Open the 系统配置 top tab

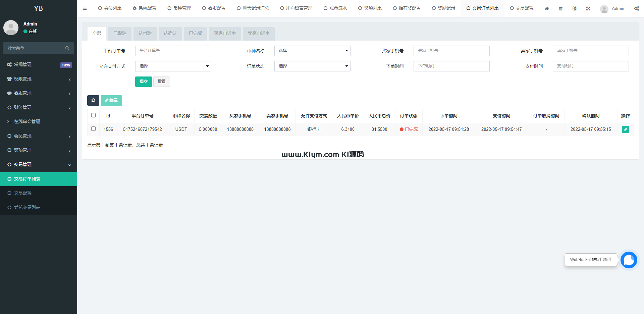(145, 8)
